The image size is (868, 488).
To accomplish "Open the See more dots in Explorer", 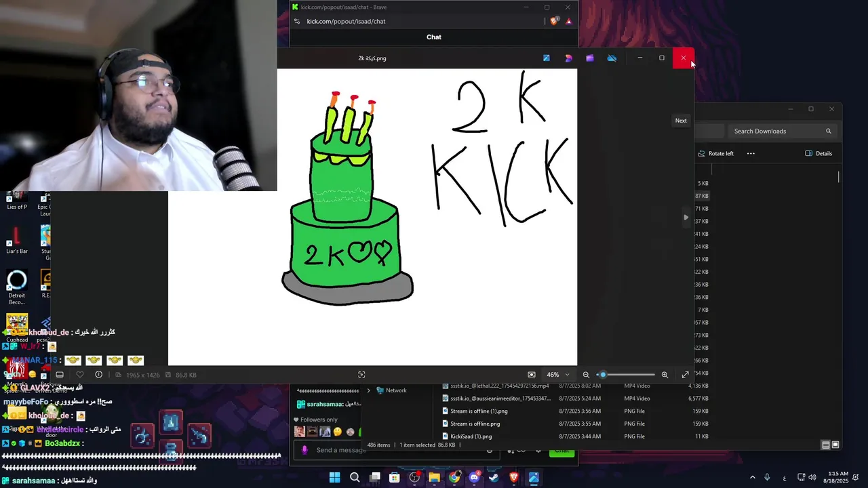I will [x=751, y=153].
